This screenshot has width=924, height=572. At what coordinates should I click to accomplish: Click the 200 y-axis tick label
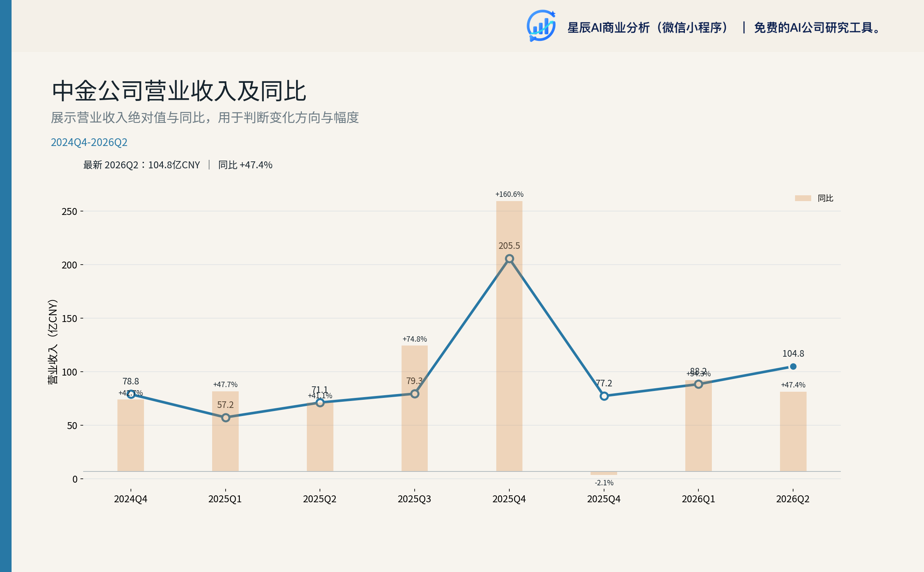pyautogui.click(x=69, y=265)
